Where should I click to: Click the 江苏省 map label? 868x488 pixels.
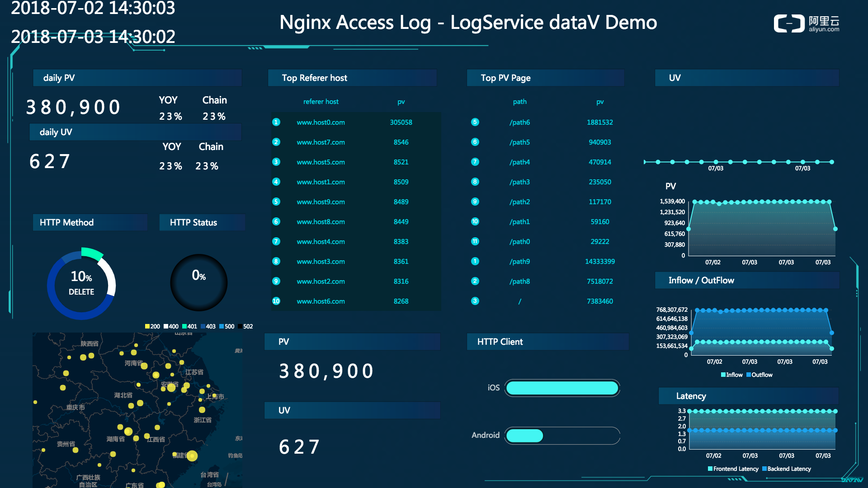194,372
